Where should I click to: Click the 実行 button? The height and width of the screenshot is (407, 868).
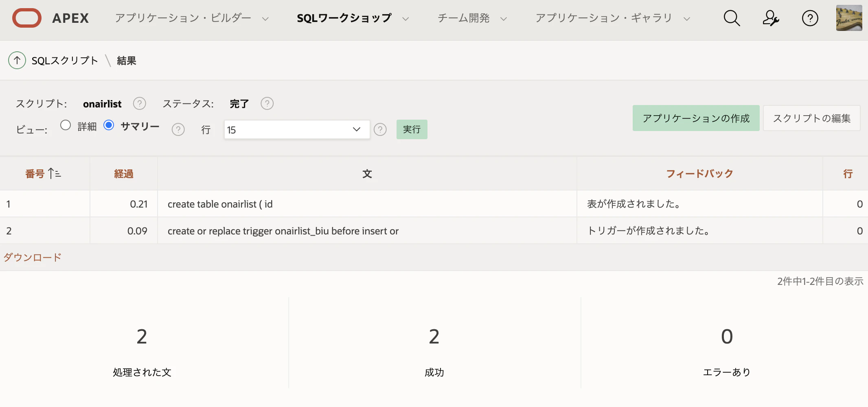(x=412, y=129)
